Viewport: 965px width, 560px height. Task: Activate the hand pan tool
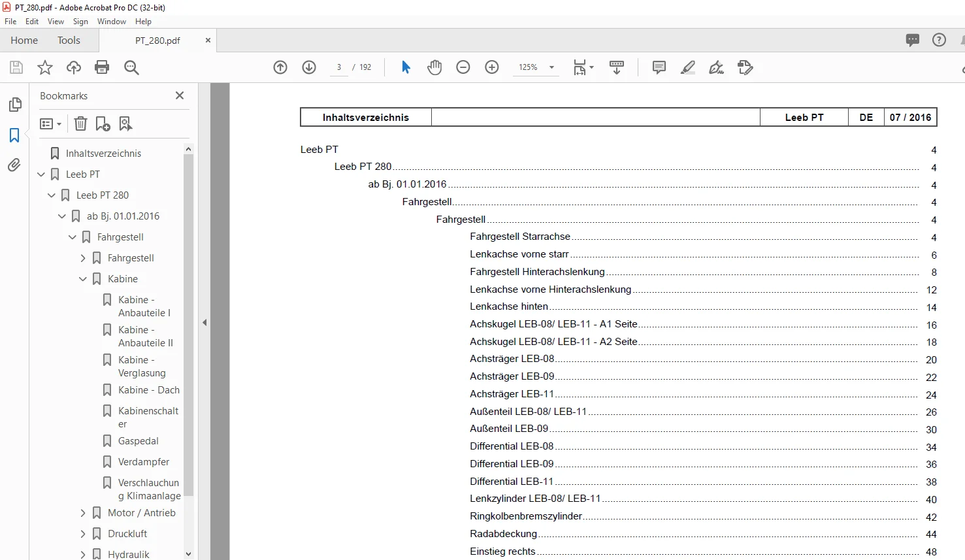pyautogui.click(x=434, y=67)
